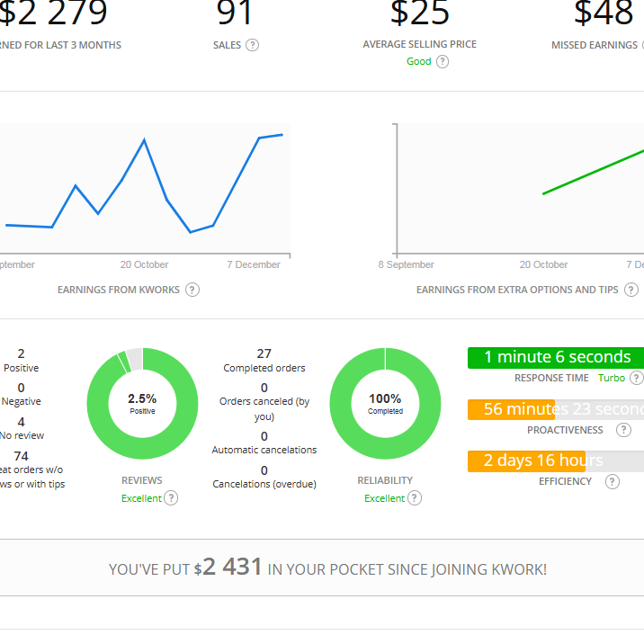Screen dimensions: 644x644
Task: Click the Proactiveness help icon
Action: [623, 430]
